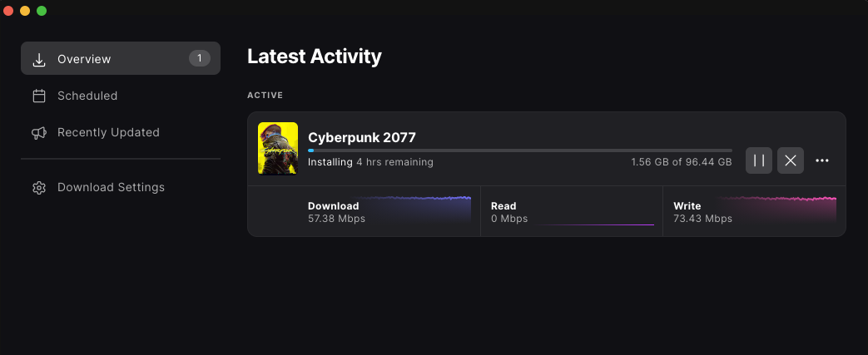Image resolution: width=868 pixels, height=355 pixels.
Task: Cancel the Cyberpunk 2077 download
Action: (x=791, y=160)
